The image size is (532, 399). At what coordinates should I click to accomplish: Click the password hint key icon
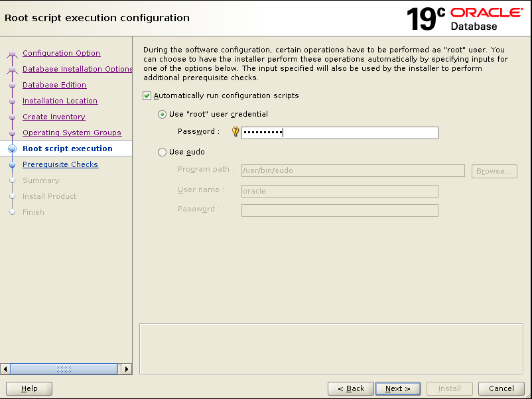click(235, 131)
